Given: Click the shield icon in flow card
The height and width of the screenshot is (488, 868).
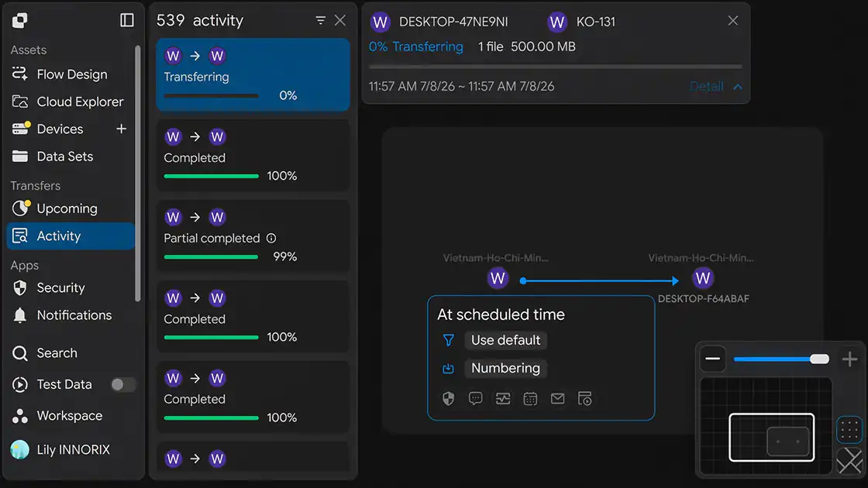Looking at the screenshot, I should pyautogui.click(x=449, y=398).
